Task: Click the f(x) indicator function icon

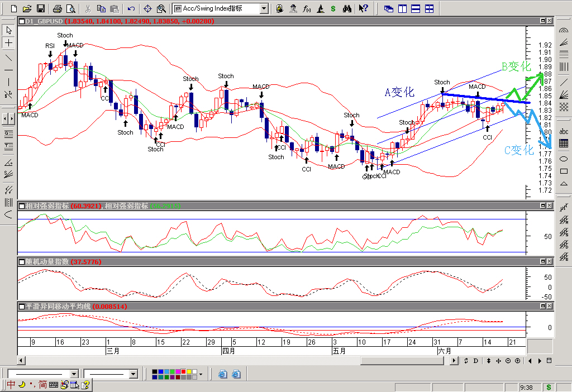Action: (306, 8)
